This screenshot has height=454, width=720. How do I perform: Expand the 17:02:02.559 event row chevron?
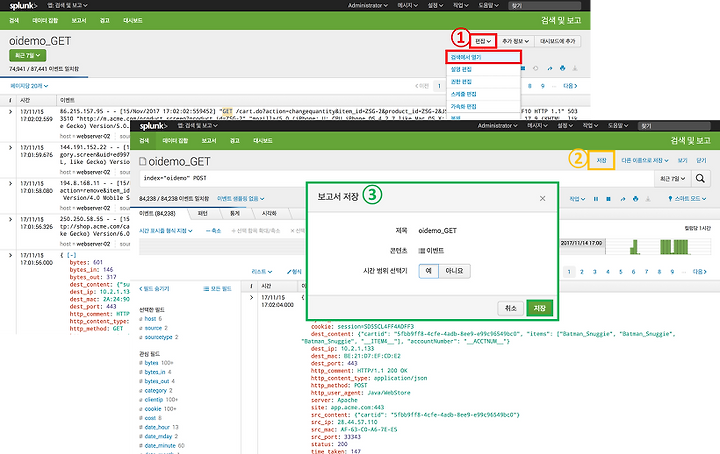pos(11,112)
